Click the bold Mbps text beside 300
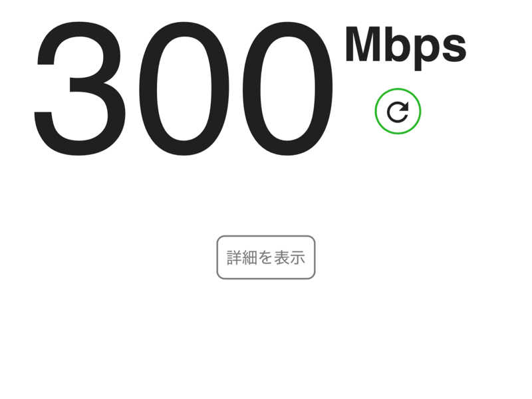The width and height of the screenshot is (532, 399). tap(406, 48)
